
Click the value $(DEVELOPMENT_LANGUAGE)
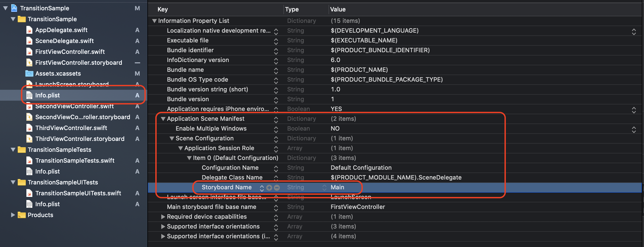pos(374,30)
